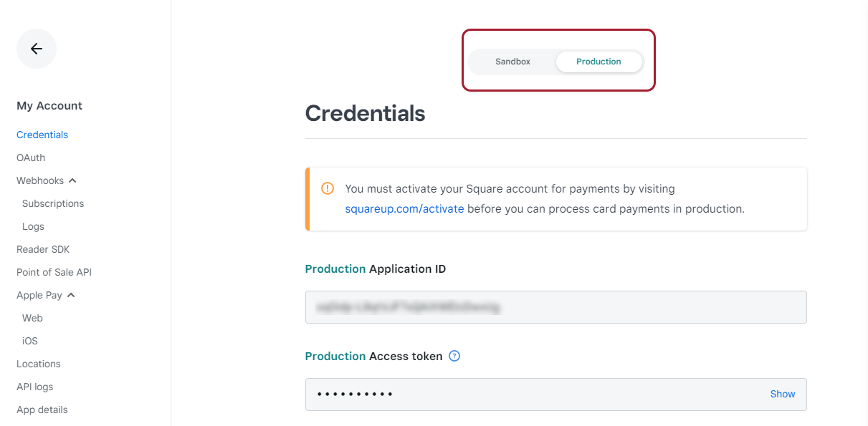
Task: Go to Webhooks Subscriptions
Action: tap(53, 203)
